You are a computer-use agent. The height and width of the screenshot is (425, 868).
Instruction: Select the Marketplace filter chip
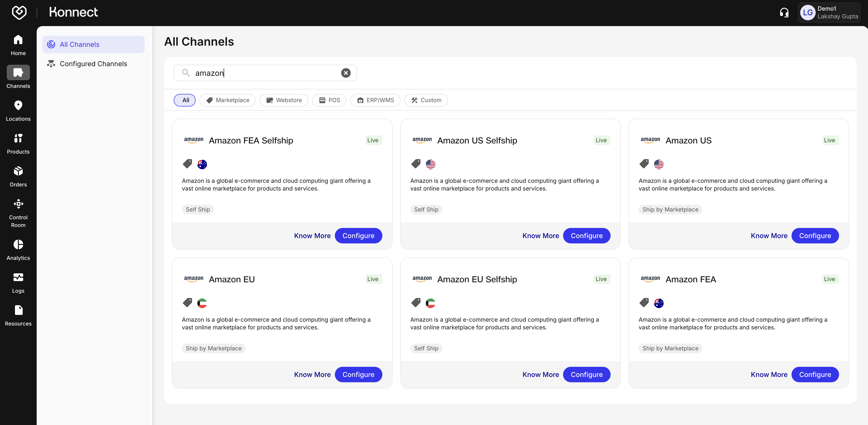click(x=227, y=100)
